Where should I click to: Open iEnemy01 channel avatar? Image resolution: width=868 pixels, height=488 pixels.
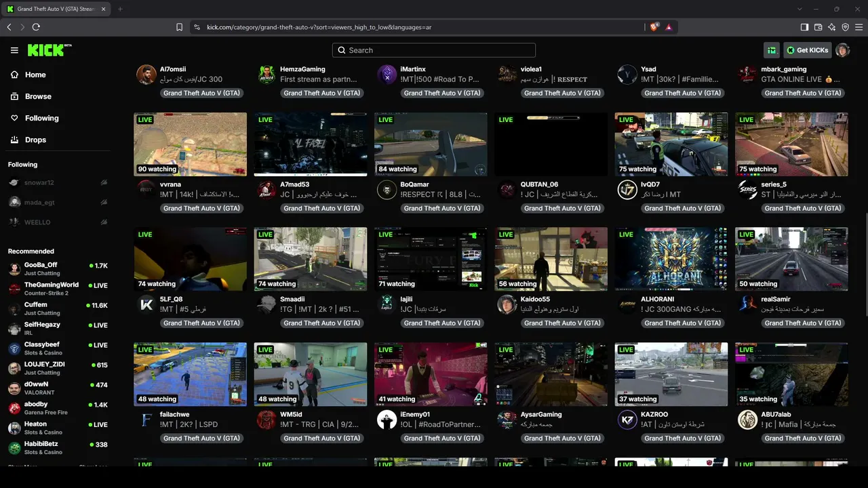[x=387, y=420]
